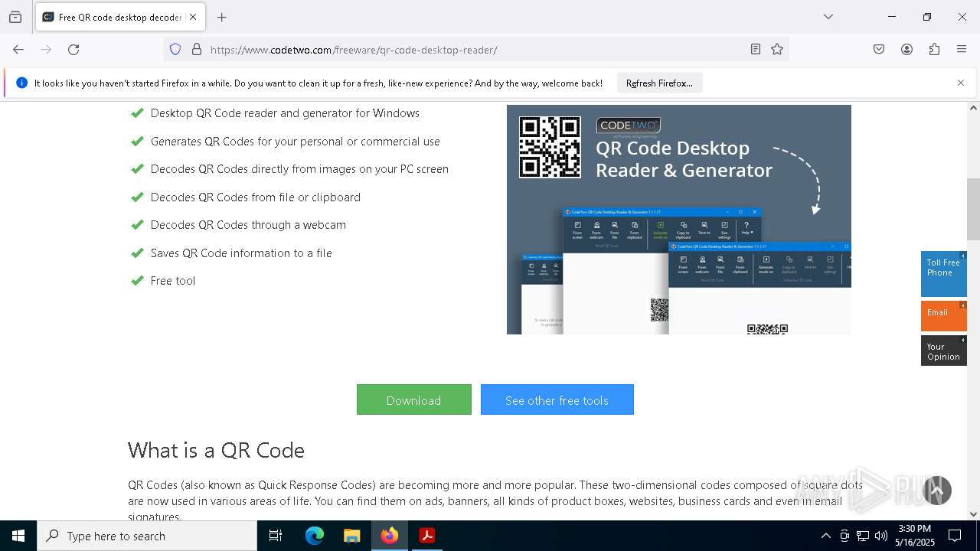
Task: Open site information padlock icon
Action: pos(197,50)
